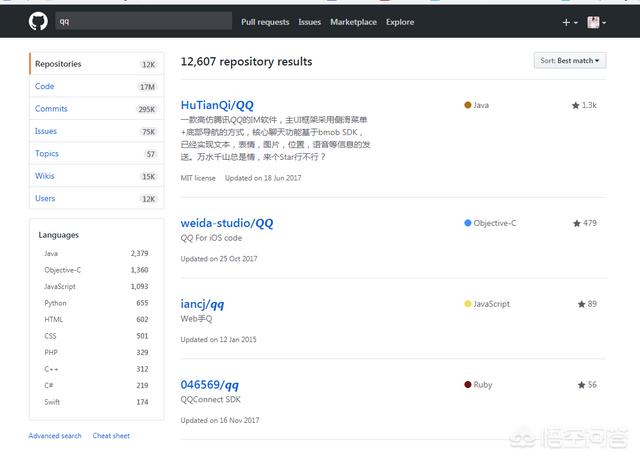Screen dimensions: 640x460
Task: Click the star icon next to 89
Action: (x=581, y=304)
